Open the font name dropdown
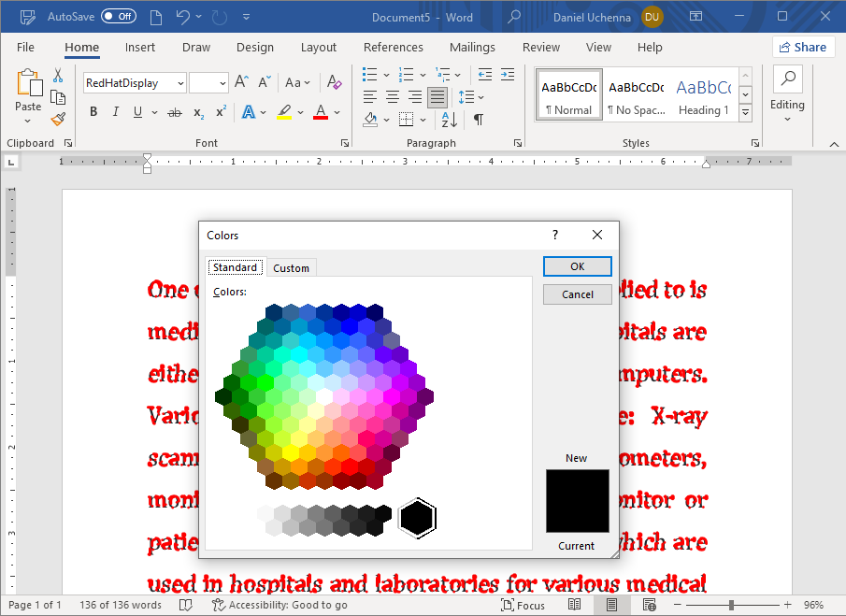The image size is (846, 616). [179, 83]
